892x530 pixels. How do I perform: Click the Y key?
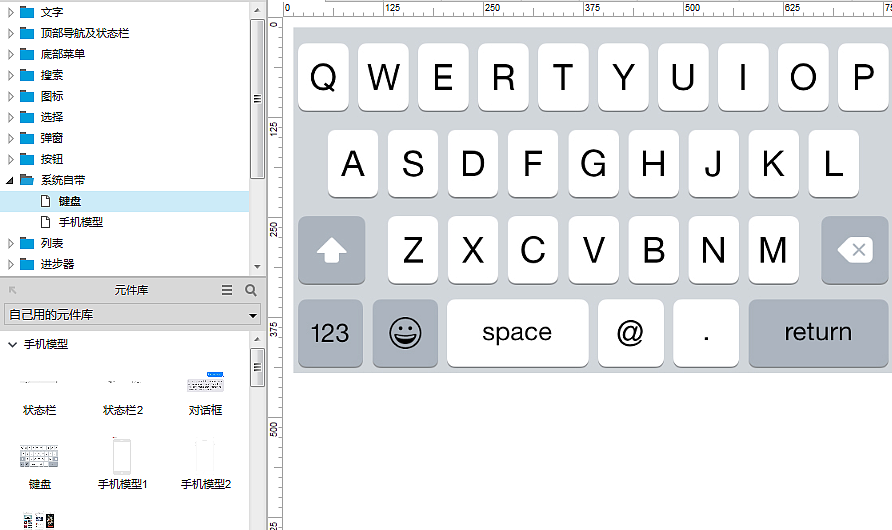pos(623,77)
